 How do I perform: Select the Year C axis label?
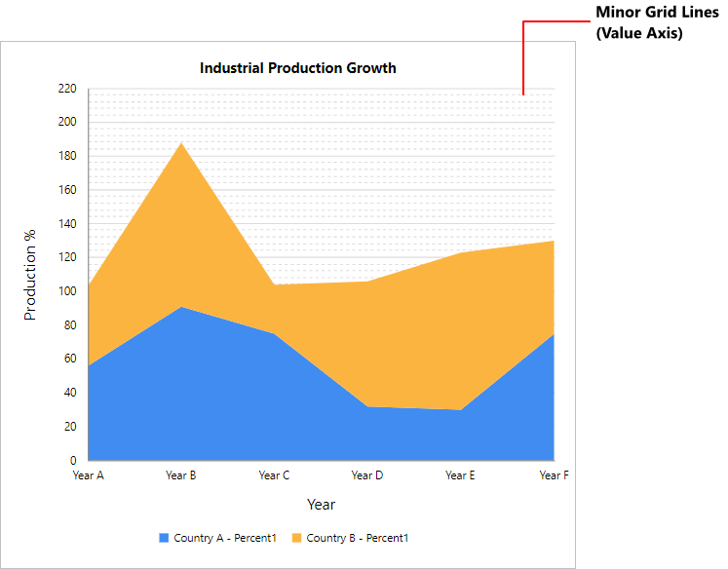(x=274, y=475)
